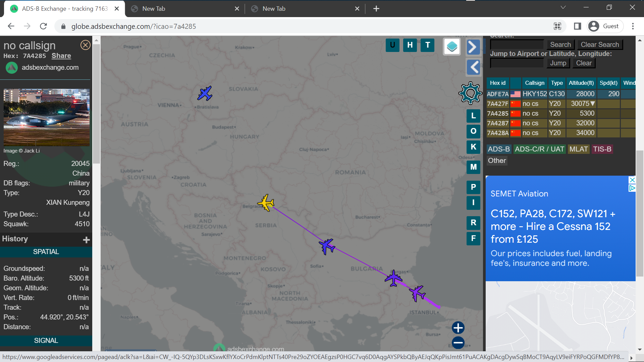Image resolution: width=644 pixels, height=362 pixels.
Task: Expand the History section
Action: 86,240
